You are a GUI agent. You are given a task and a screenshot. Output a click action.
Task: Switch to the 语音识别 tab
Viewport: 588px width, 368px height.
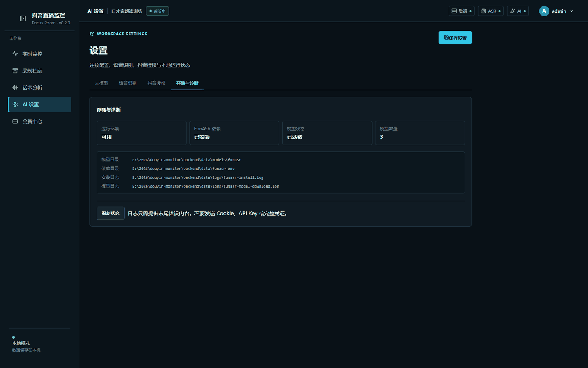point(128,83)
